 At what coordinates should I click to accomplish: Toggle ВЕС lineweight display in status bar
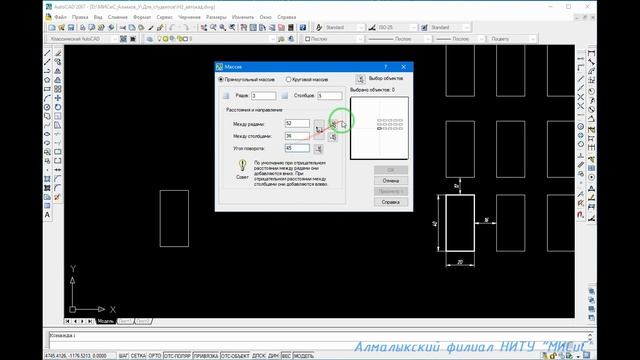[x=286, y=356]
